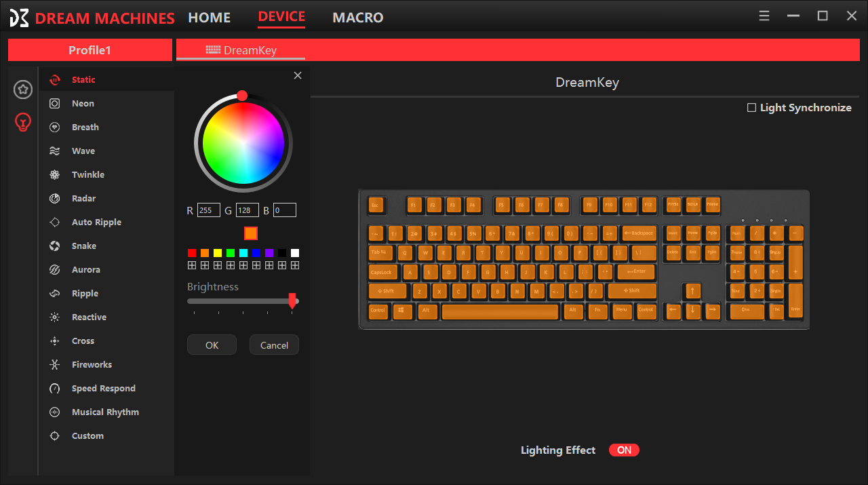Select the black preset color swatch

(282, 253)
